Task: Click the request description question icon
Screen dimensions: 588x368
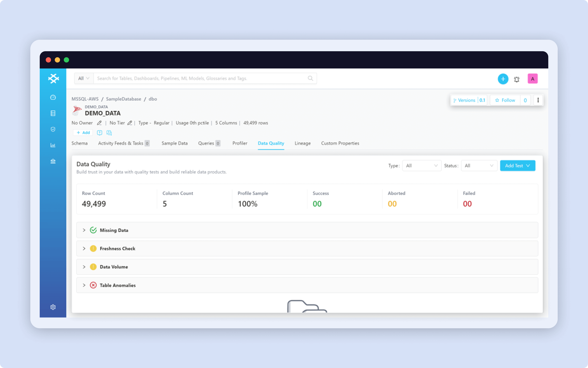Action: (100, 133)
